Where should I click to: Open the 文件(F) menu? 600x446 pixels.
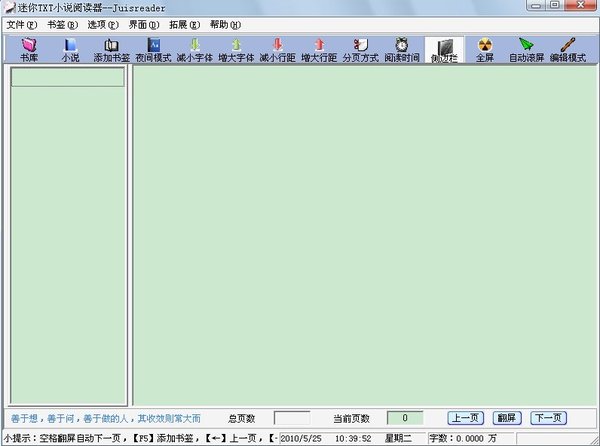22,25
